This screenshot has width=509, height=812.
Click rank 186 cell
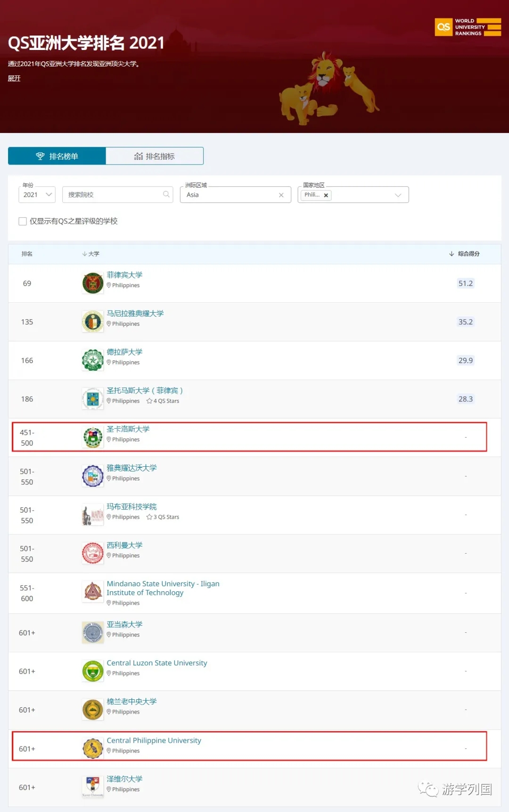coord(27,399)
